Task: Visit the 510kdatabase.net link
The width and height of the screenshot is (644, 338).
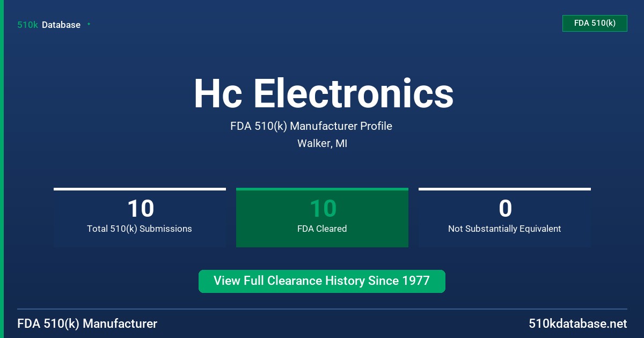Action: (577, 324)
